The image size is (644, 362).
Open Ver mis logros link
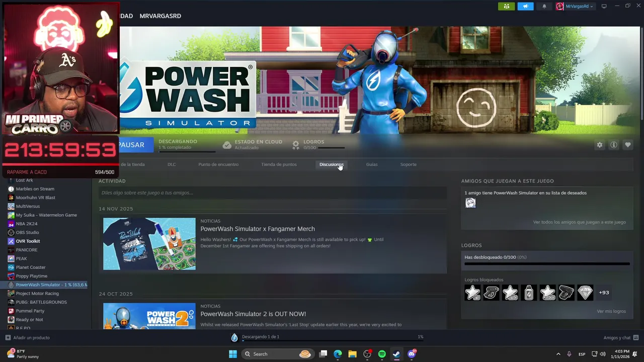click(x=611, y=311)
